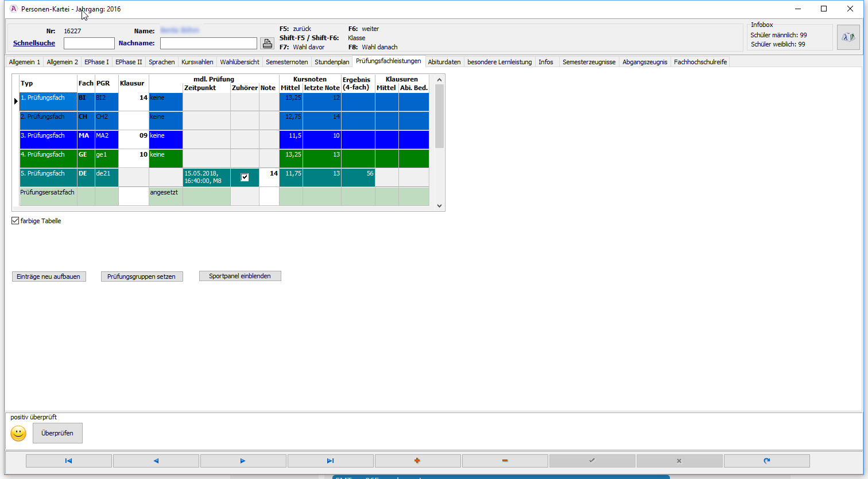Open besondere Lernleistung tab

pos(499,62)
